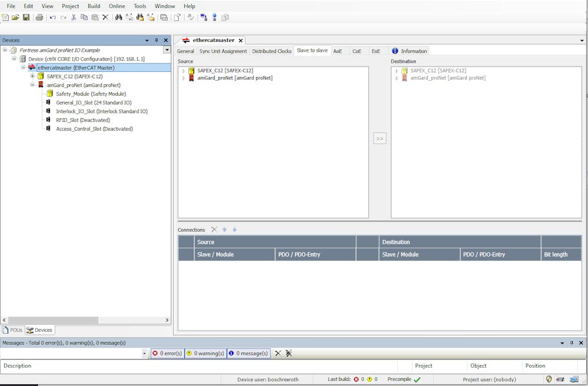Expand SAFEX_C12 in the Source list

184,71
